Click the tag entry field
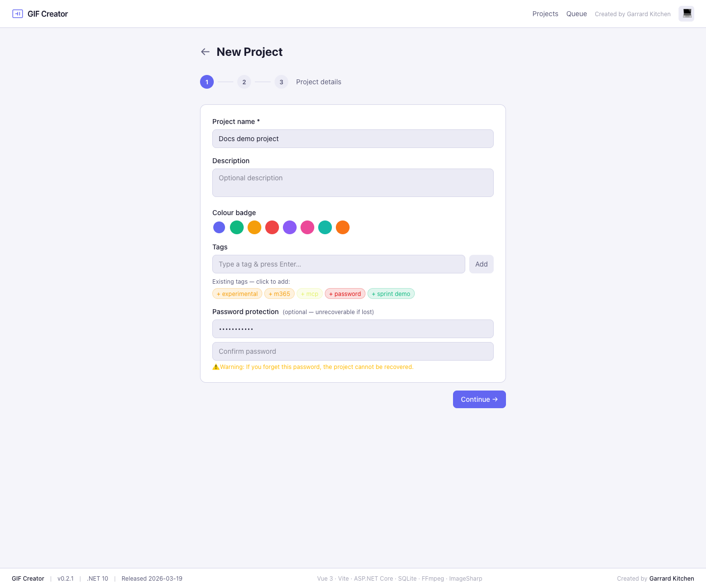This screenshot has height=588, width=706. (x=338, y=264)
